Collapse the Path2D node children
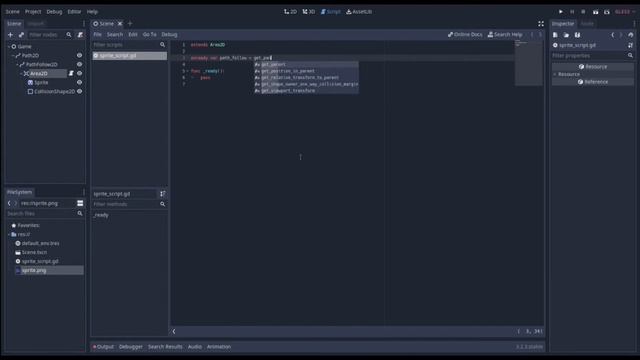The image size is (640, 360). click(x=13, y=56)
